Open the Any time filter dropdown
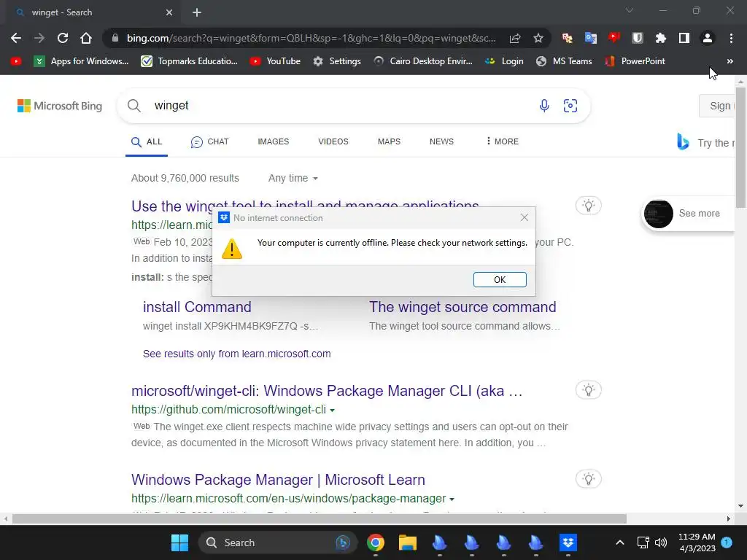 (x=293, y=178)
